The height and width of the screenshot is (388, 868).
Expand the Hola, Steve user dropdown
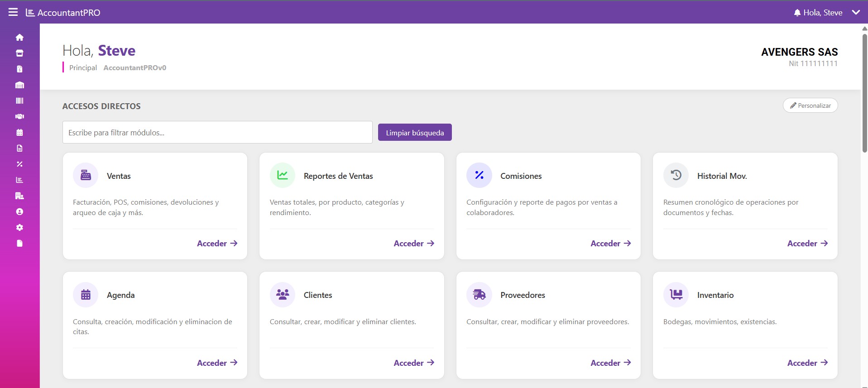tap(856, 13)
